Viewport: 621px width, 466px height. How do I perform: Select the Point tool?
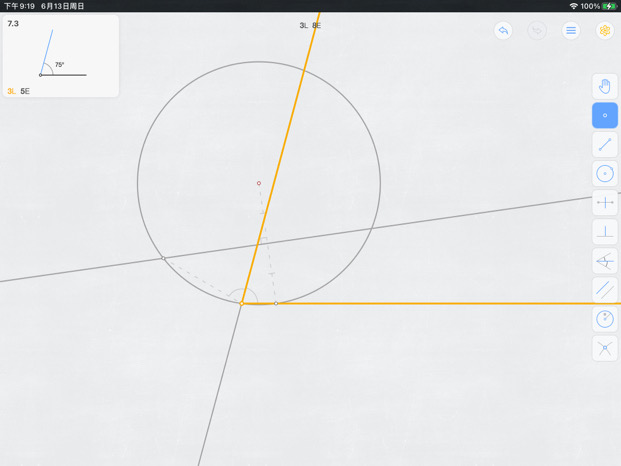click(605, 115)
